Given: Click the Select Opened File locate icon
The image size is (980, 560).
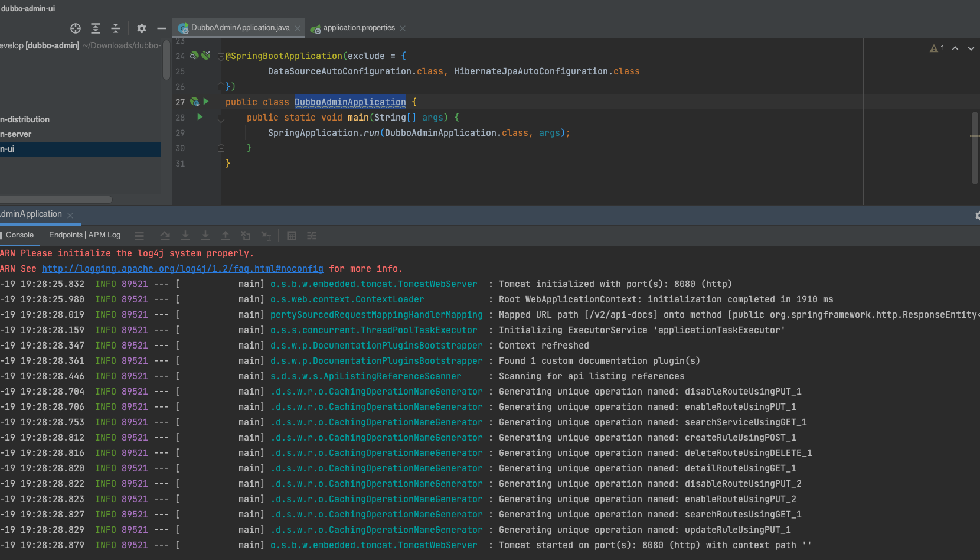Looking at the screenshot, I should 76,28.
